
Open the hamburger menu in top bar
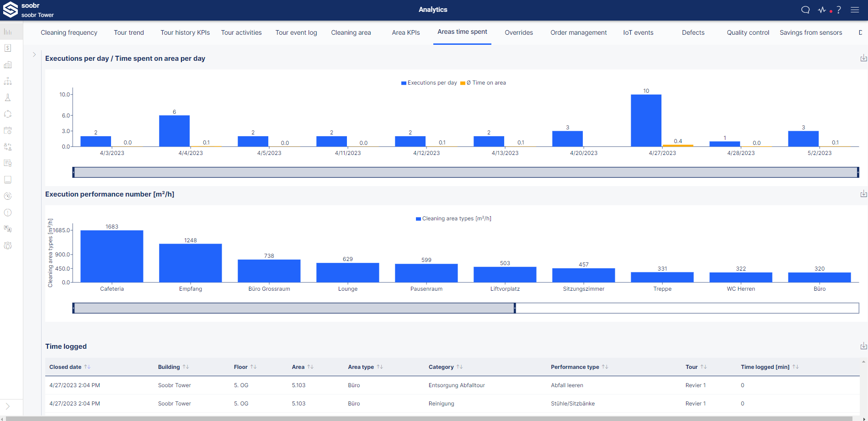pyautogui.click(x=855, y=10)
